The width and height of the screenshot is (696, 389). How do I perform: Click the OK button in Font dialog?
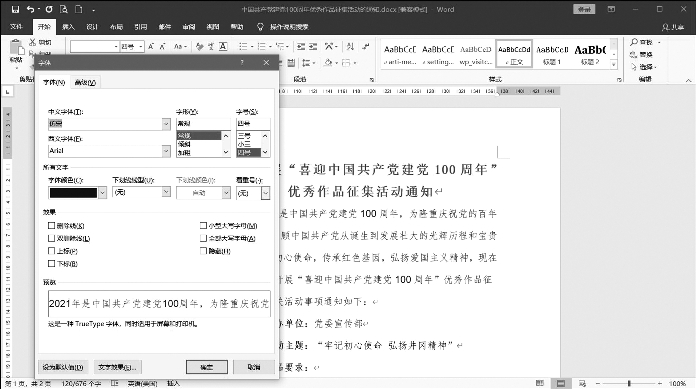(207, 367)
